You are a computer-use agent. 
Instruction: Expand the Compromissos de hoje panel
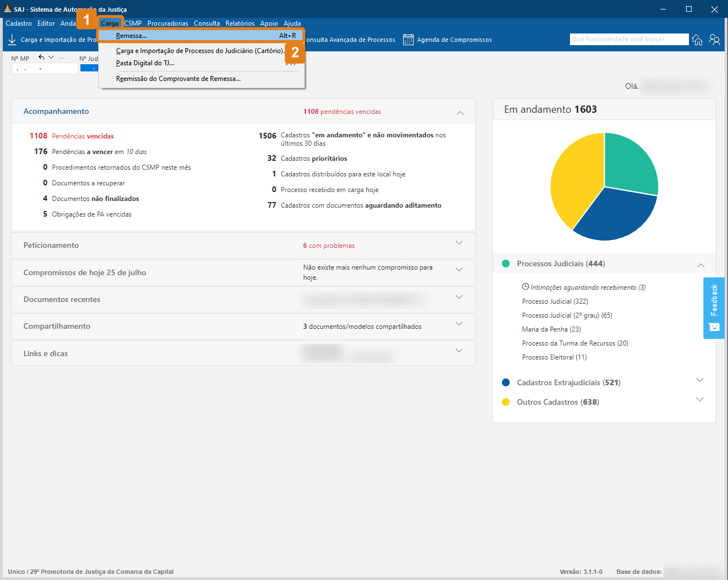pyautogui.click(x=459, y=269)
